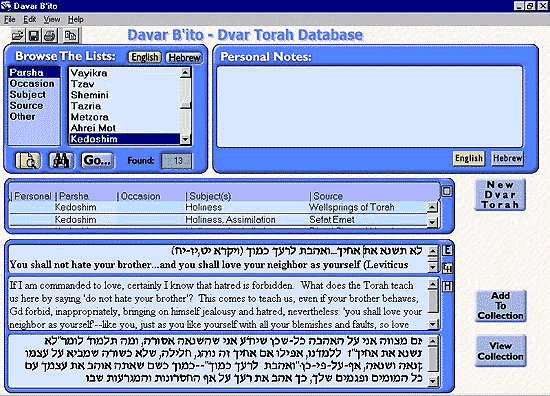Viewport: 550px width, 396px height.
Task: Click the parsha list scrollbar thumb
Action: click(x=185, y=105)
